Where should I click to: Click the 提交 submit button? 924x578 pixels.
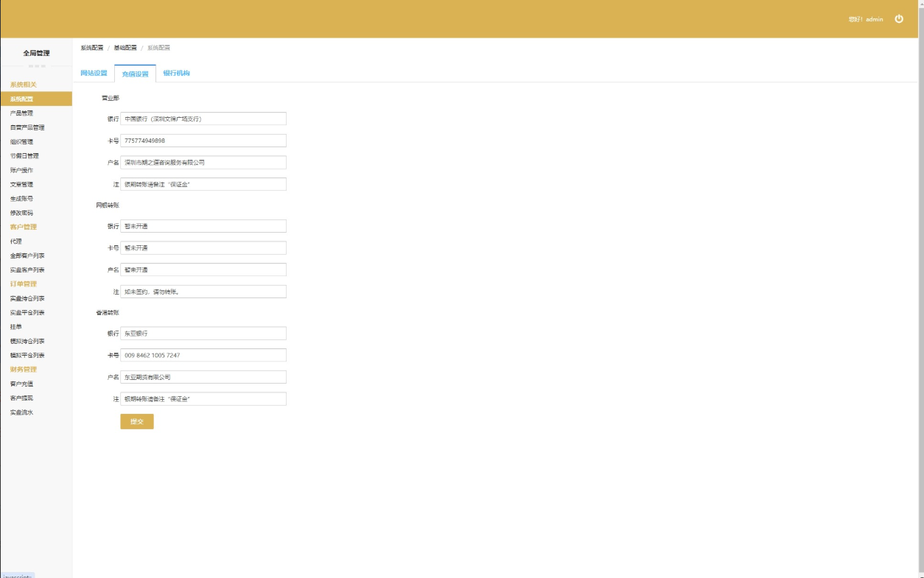(x=137, y=421)
